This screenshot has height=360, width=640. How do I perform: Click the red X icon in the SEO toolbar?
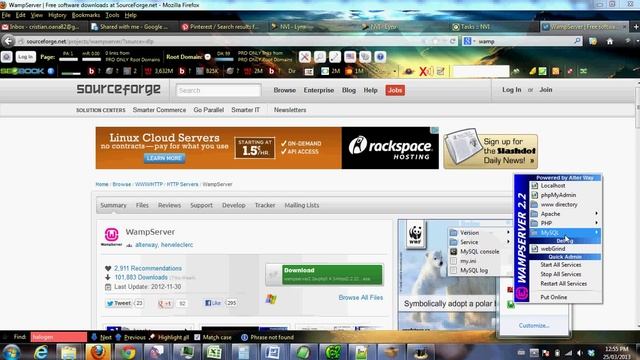click(x=426, y=71)
